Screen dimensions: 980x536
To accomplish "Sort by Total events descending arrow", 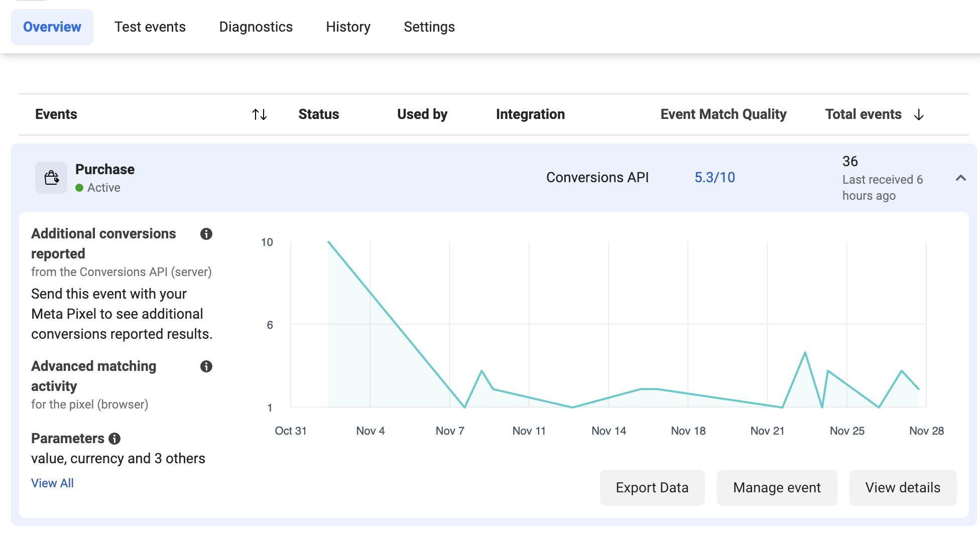I will click(919, 114).
